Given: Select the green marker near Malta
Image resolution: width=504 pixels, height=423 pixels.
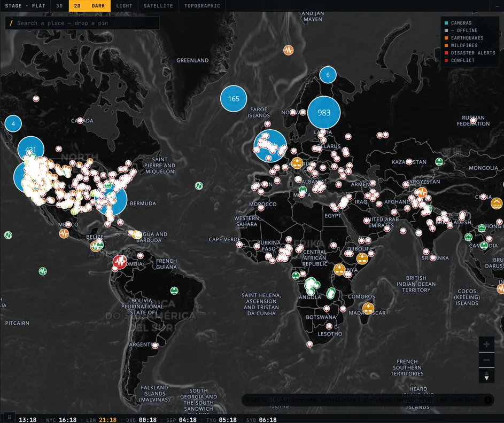Looking at the screenshot, I should click(303, 190).
